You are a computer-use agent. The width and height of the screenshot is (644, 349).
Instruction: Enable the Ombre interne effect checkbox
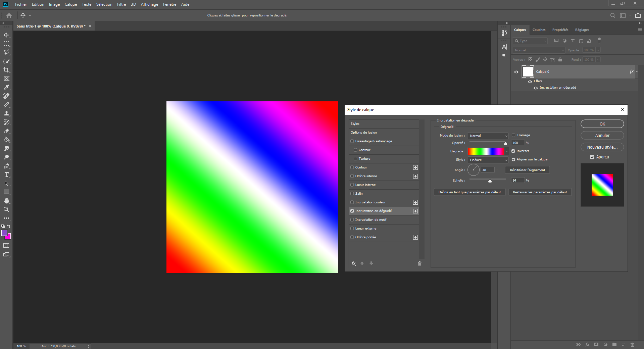tap(352, 176)
